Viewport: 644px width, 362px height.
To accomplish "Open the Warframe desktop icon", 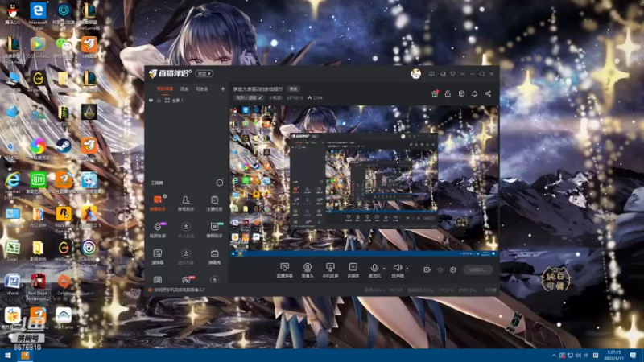I will pyautogui.click(x=64, y=318).
